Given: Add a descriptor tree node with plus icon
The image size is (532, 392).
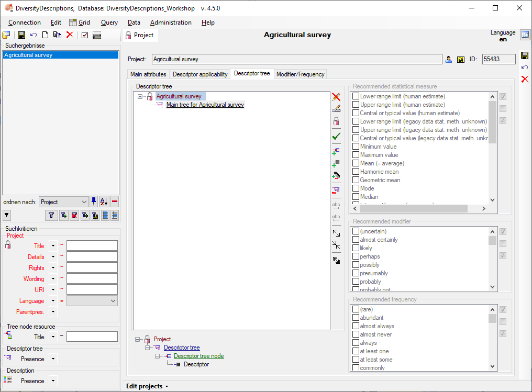Looking at the screenshot, I should (x=336, y=151).
